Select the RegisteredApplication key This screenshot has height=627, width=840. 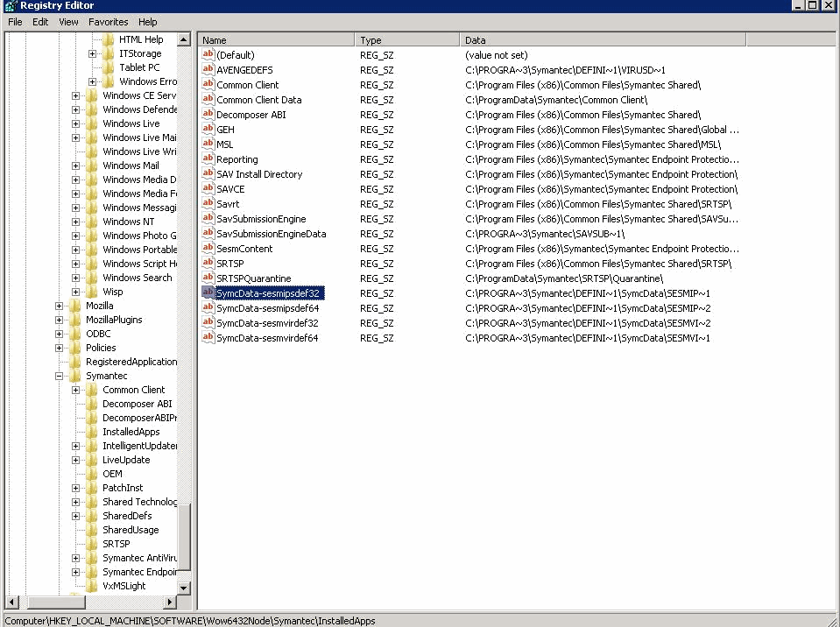(131, 362)
